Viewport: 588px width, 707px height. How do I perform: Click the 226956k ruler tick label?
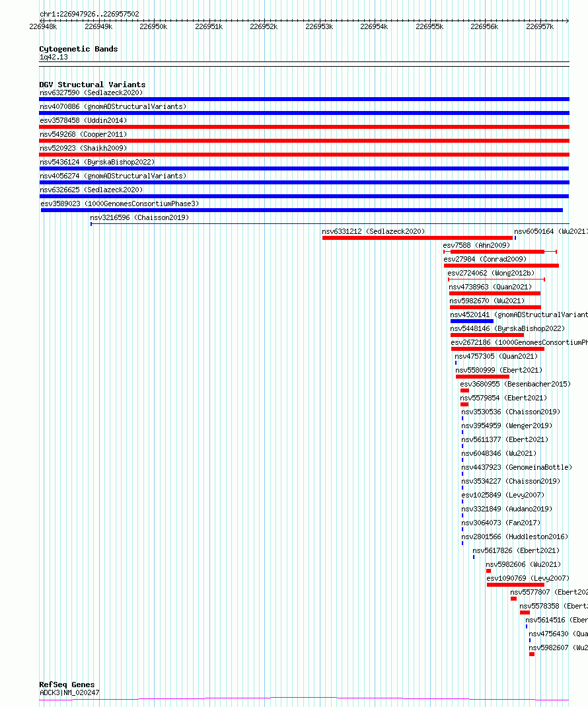(x=484, y=27)
